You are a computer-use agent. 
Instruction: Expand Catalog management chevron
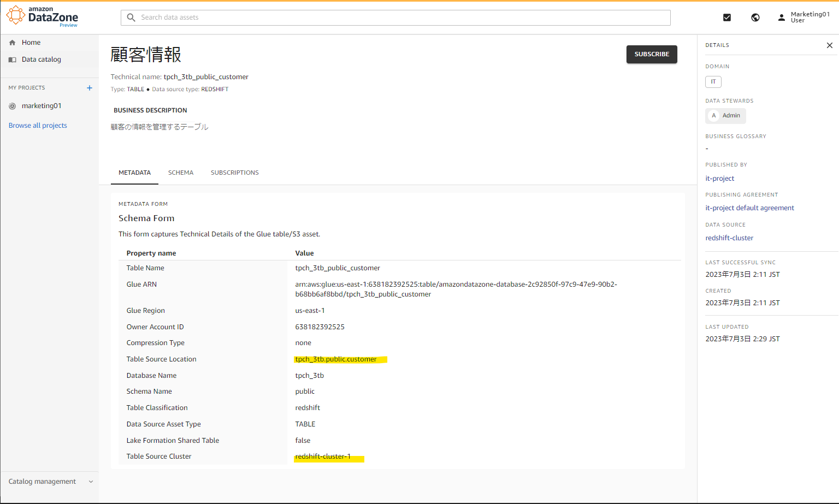coord(91,482)
